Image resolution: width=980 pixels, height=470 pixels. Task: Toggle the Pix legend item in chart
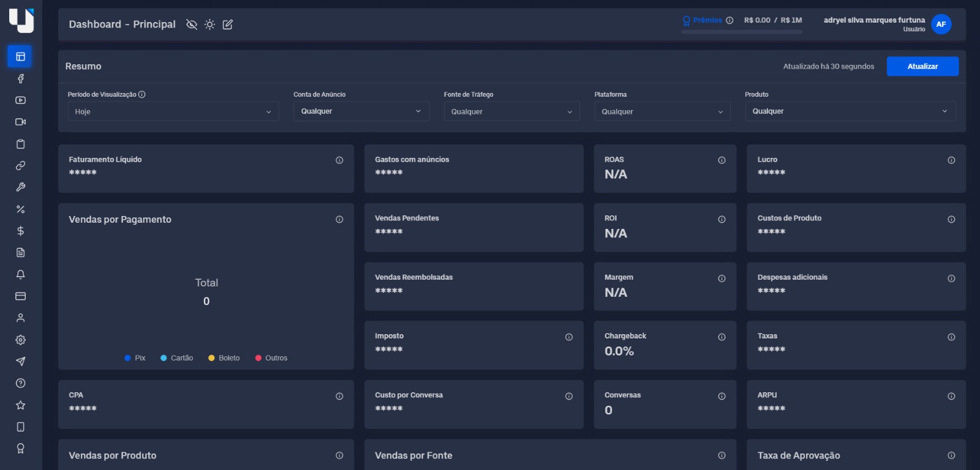pos(135,358)
